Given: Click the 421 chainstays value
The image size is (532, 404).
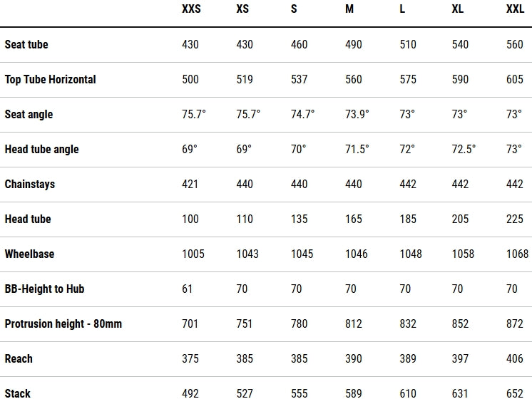Looking at the screenshot, I should coord(190,184).
